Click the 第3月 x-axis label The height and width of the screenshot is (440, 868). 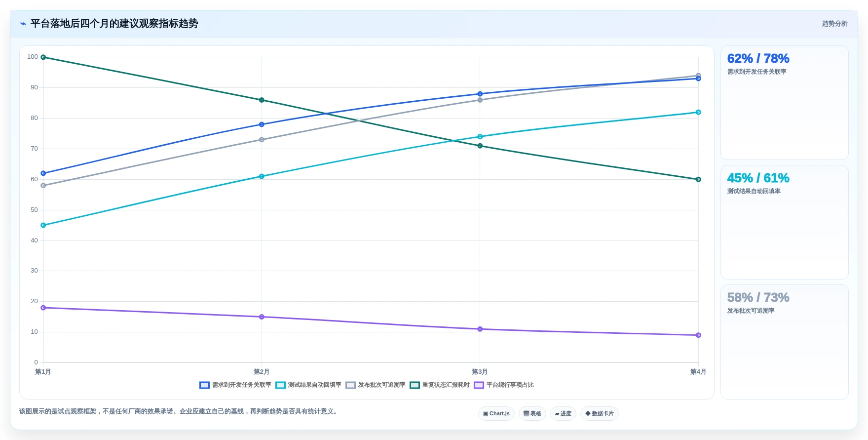(480, 372)
